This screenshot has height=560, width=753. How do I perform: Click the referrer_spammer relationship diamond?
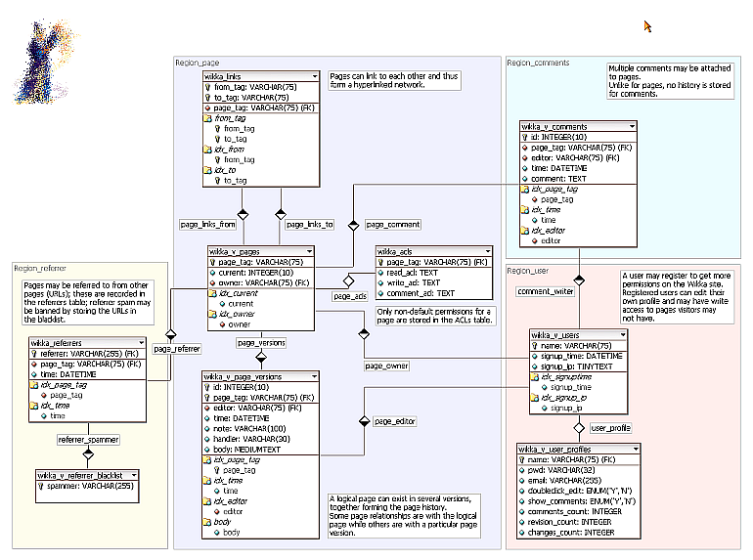(88, 453)
